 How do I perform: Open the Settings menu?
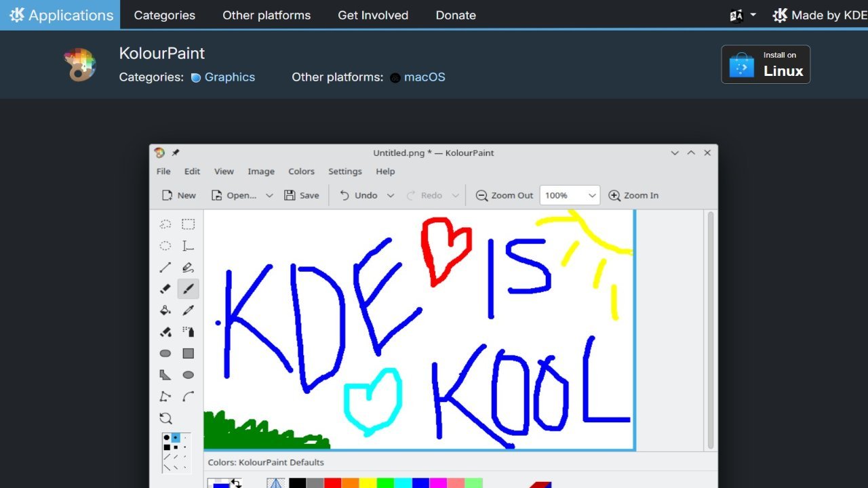point(345,171)
